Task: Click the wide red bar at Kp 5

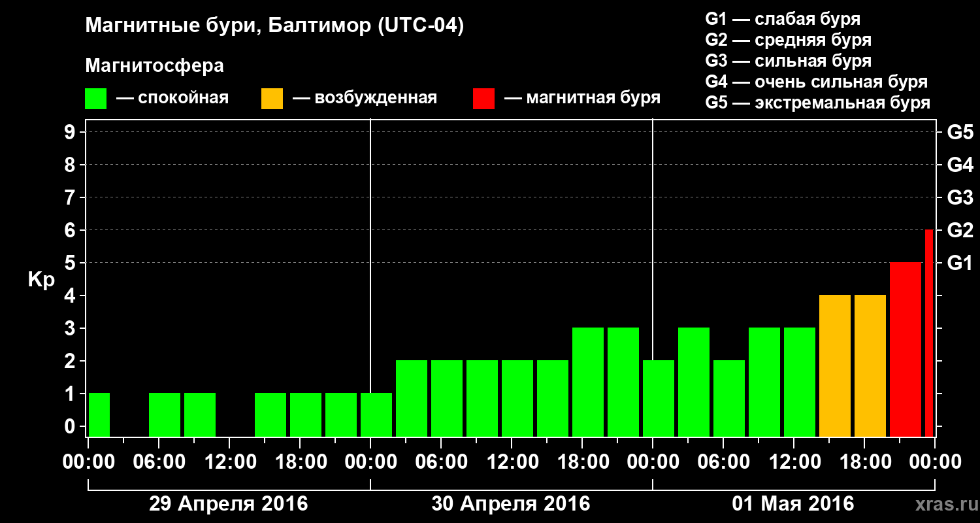Action: [906, 349]
